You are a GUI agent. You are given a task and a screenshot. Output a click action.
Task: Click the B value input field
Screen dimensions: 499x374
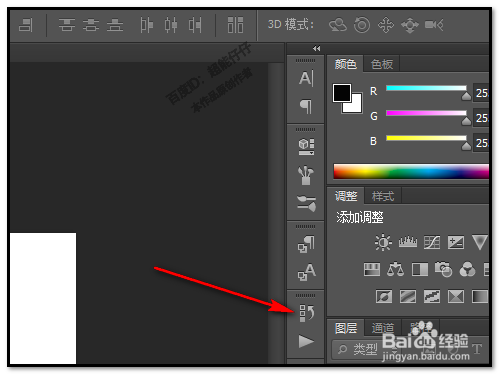click(x=481, y=143)
